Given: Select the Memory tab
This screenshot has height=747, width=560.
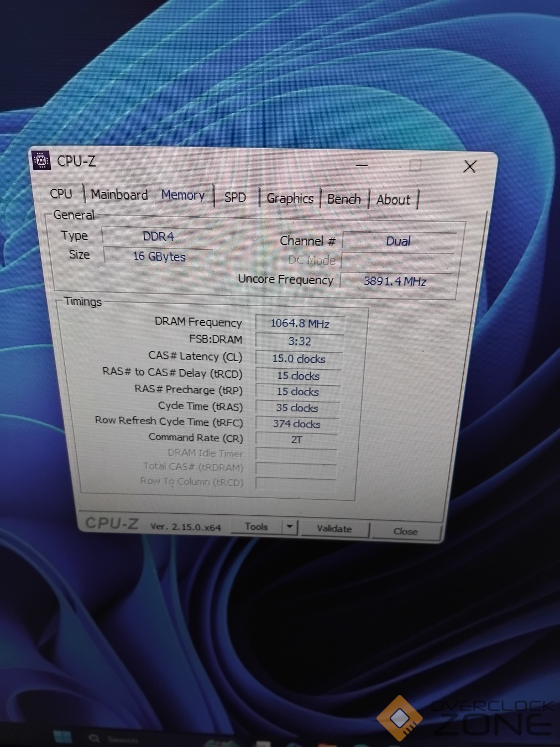Looking at the screenshot, I should pos(183,195).
